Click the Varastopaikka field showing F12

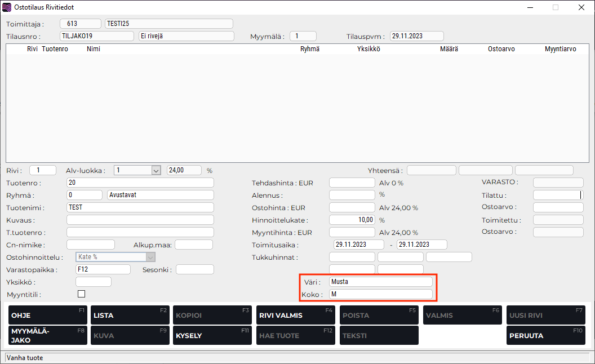[103, 269]
